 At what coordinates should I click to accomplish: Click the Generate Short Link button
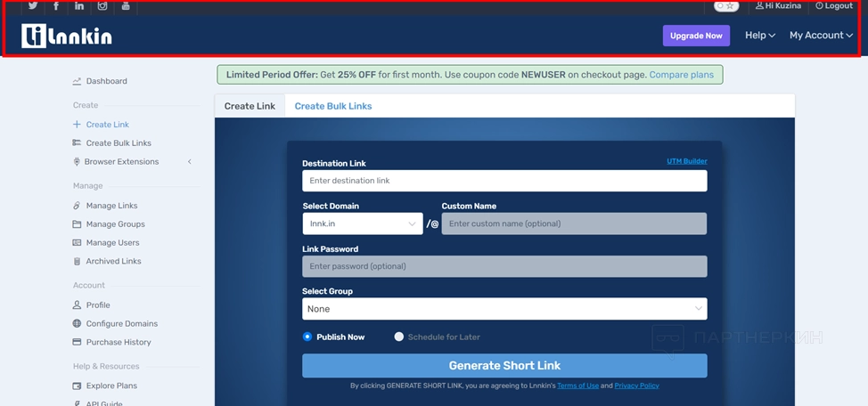[x=504, y=366]
